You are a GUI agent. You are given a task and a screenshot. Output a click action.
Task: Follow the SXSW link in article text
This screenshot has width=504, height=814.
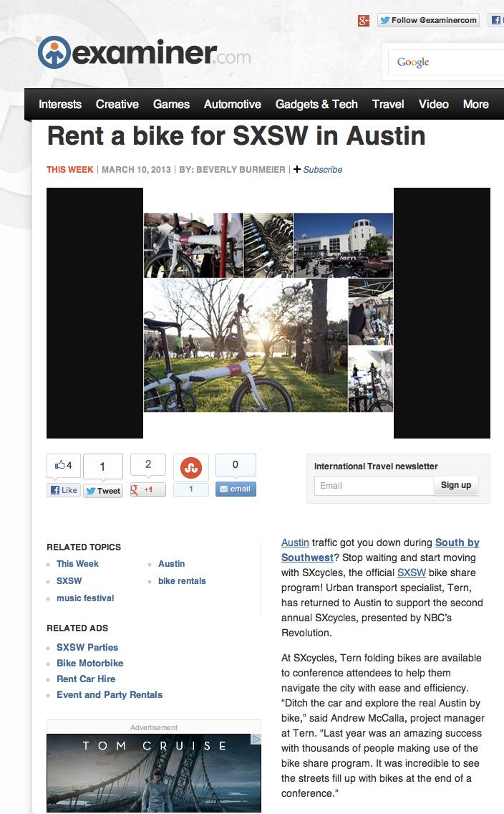point(411,573)
